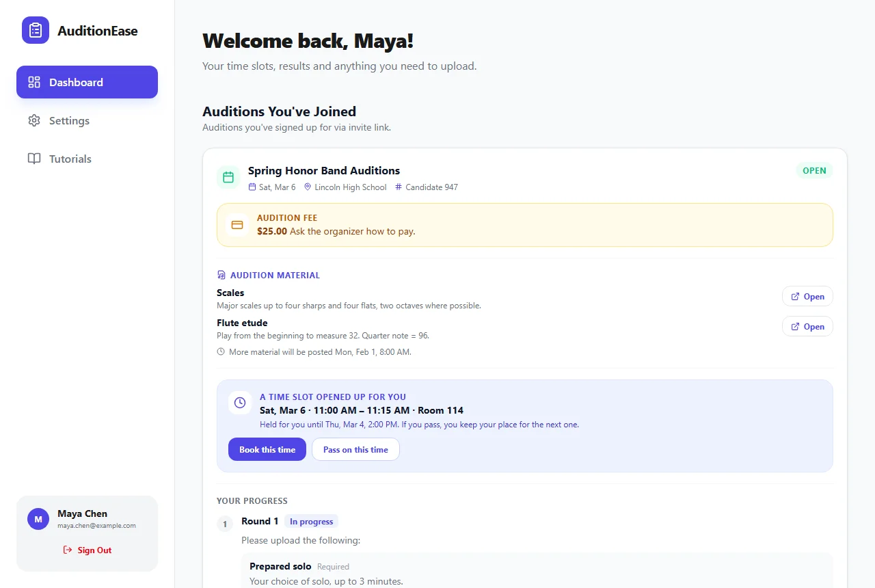Click the green calendar icon beside Spring Honor Band
Viewport: 875px width, 588px height.
228,177
